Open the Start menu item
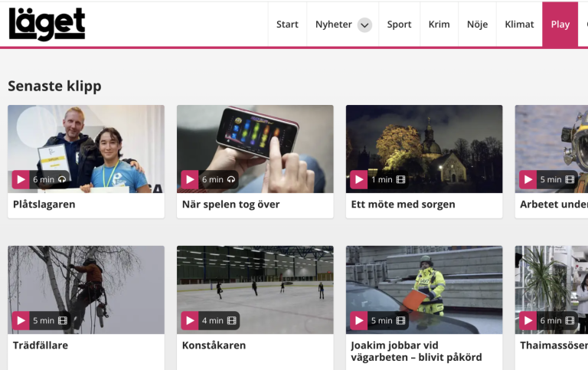Screen dimensions: 588x370 (x=287, y=25)
